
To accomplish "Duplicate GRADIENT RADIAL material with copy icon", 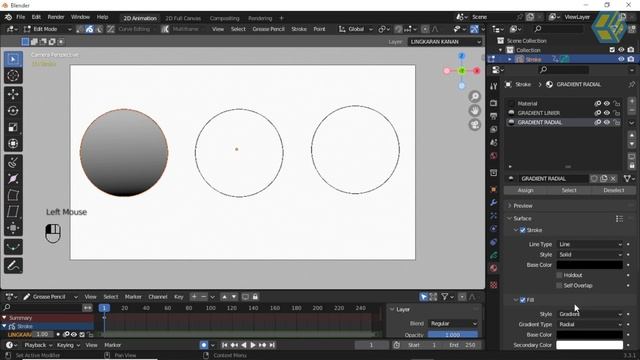I will 604,179.
